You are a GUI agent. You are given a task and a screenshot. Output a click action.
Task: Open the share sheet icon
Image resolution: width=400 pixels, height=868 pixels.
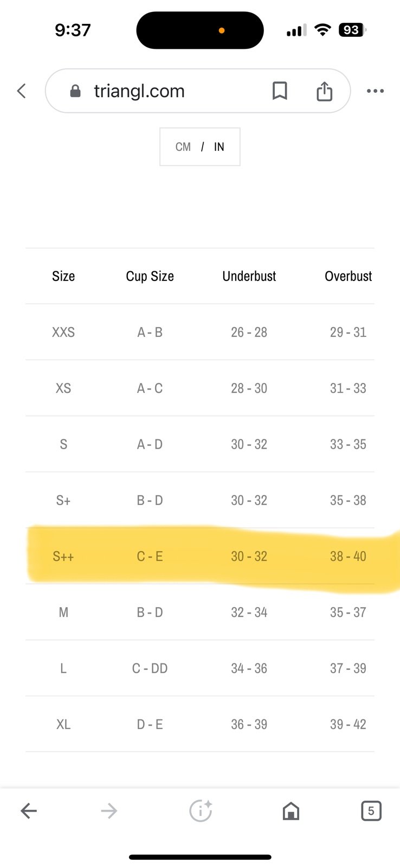click(x=324, y=91)
